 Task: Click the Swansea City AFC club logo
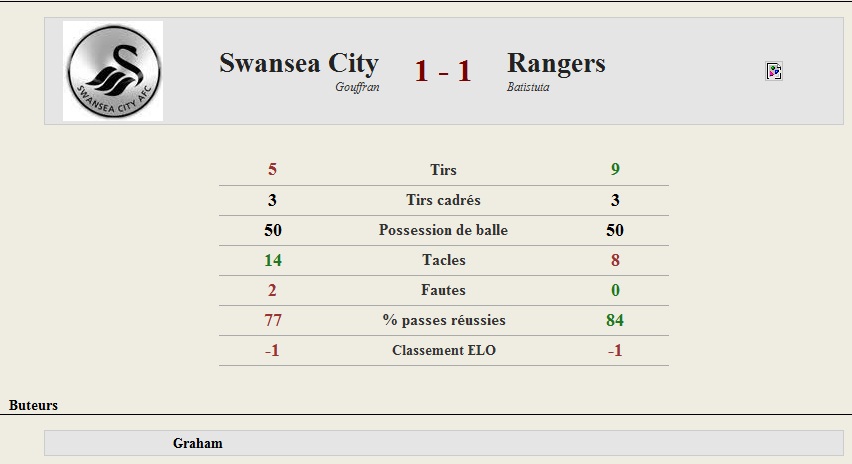click(x=113, y=71)
